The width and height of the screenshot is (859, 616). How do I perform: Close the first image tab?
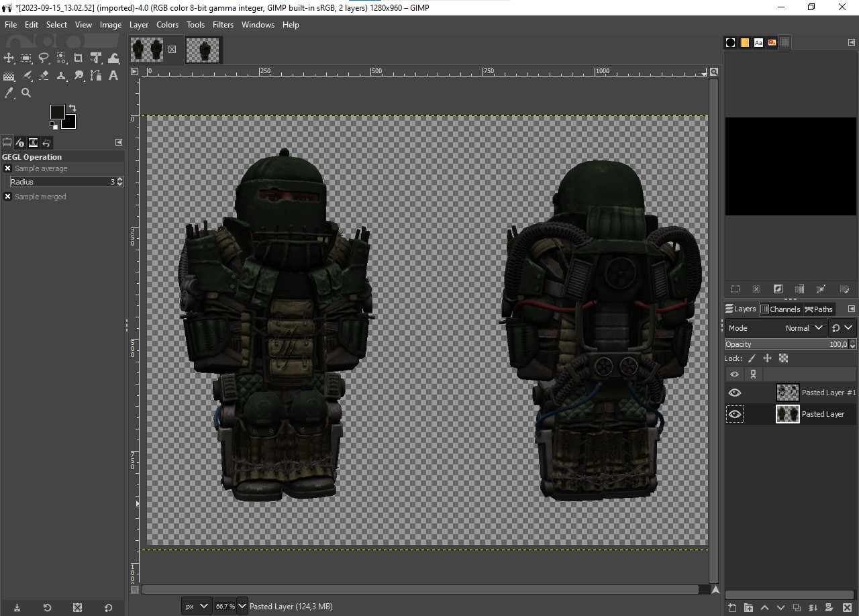[x=172, y=49]
